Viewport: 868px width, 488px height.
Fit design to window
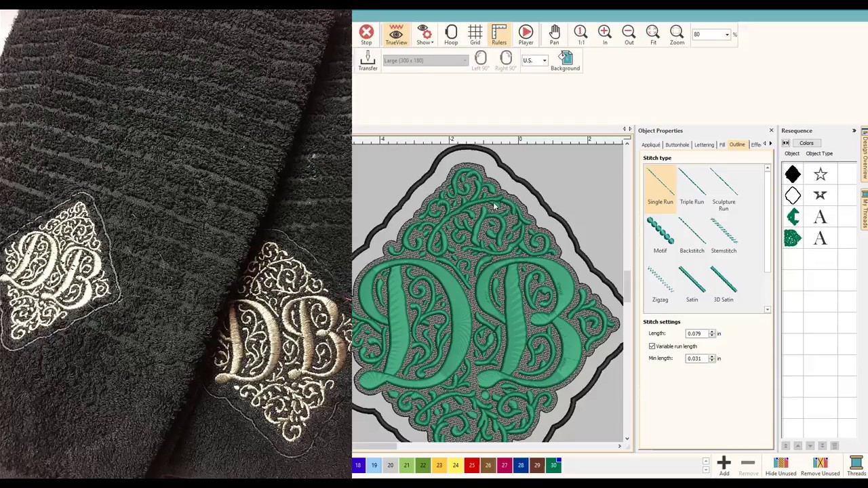(x=653, y=35)
